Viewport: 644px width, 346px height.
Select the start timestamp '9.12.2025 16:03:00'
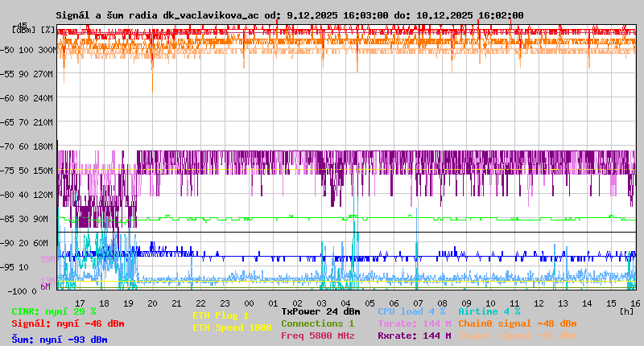pos(337,15)
